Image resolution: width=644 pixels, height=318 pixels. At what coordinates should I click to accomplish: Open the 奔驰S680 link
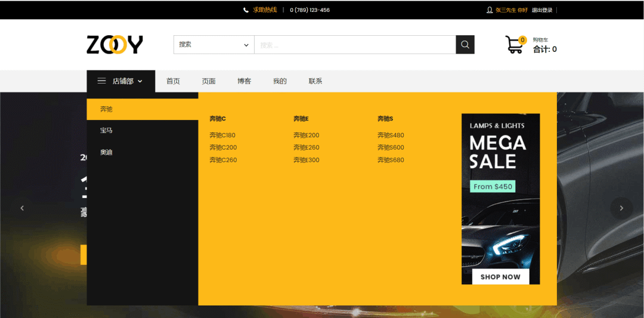click(391, 160)
